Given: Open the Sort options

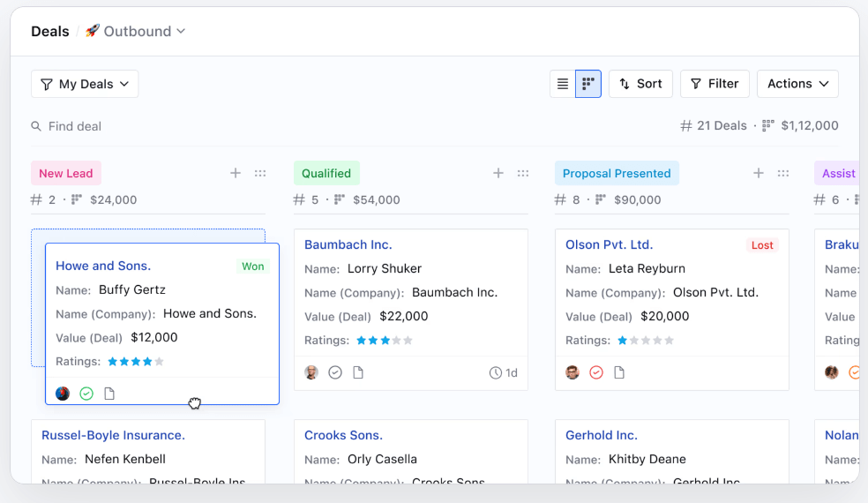Looking at the screenshot, I should click(640, 84).
